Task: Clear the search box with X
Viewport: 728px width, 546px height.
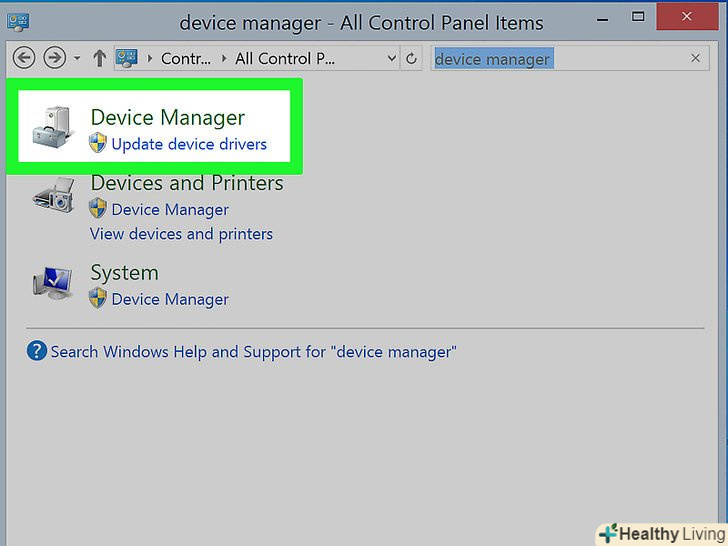Action: point(696,59)
